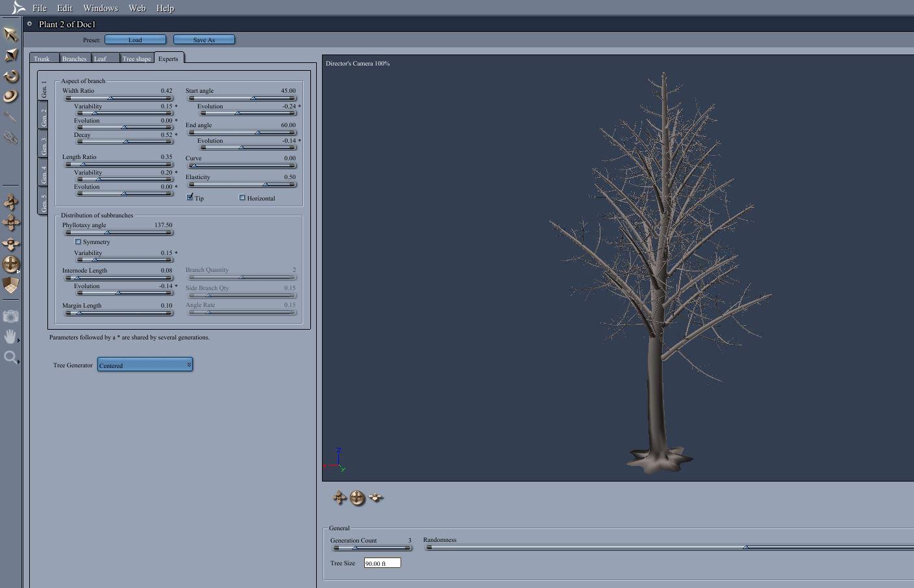Click the Randomness slider handle
The image size is (914, 588).
pyautogui.click(x=746, y=547)
